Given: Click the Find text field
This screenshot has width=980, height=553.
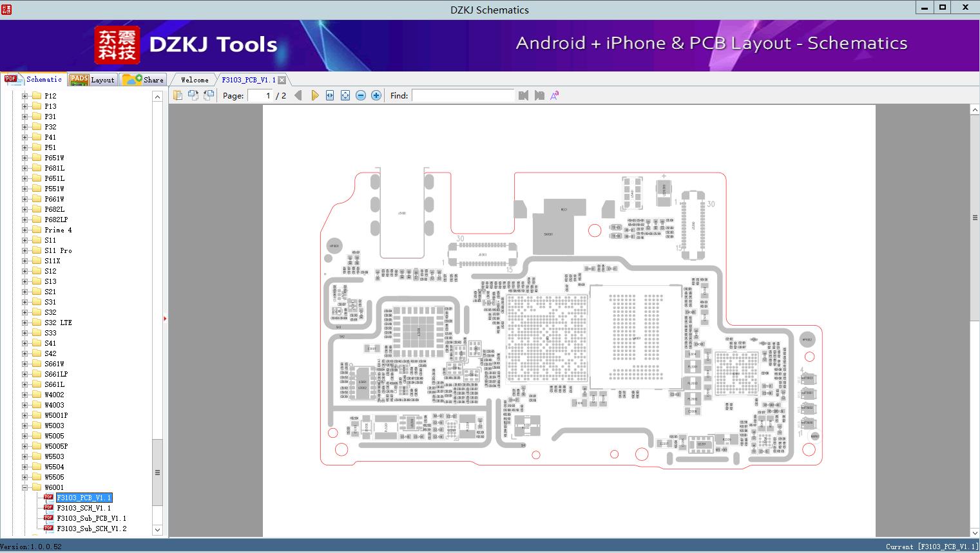Looking at the screenshot, I should point(463,95).
